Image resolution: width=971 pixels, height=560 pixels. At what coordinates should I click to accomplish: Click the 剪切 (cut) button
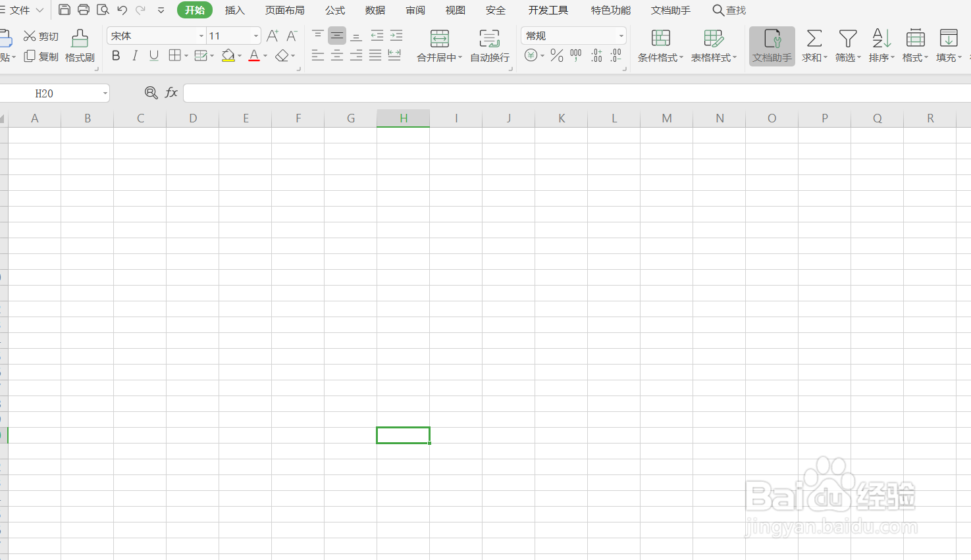click(x=41, y=36)
